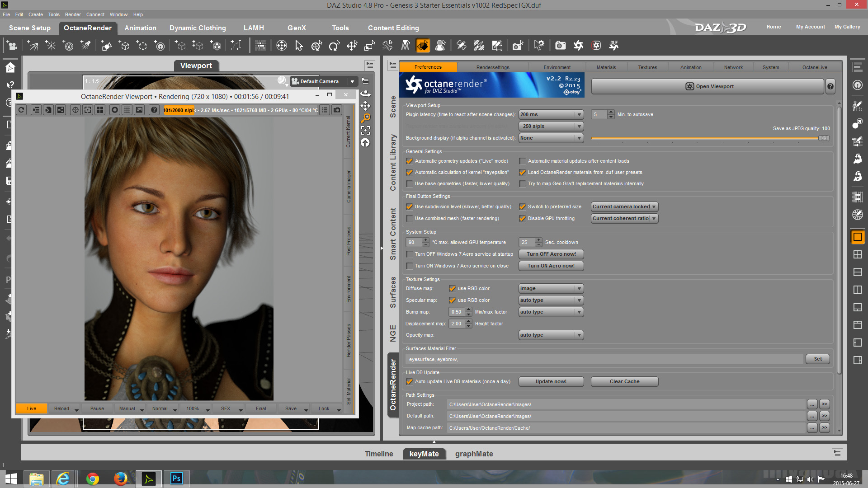The height and width of the screenshot is (488, 868).
Task: Open Photoshop from the Windows taskbar
Action: pyautogui.click(x=176, y=479)
